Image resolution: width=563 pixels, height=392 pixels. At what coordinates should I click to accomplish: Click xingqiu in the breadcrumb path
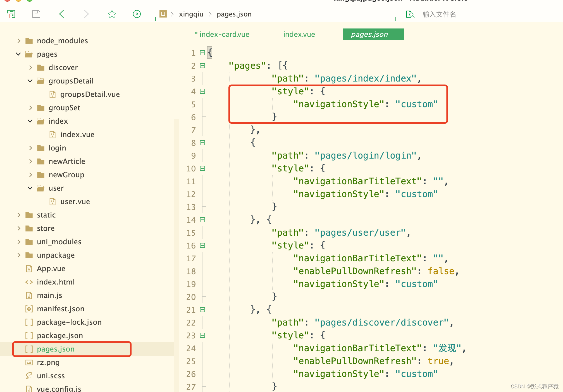191,14
